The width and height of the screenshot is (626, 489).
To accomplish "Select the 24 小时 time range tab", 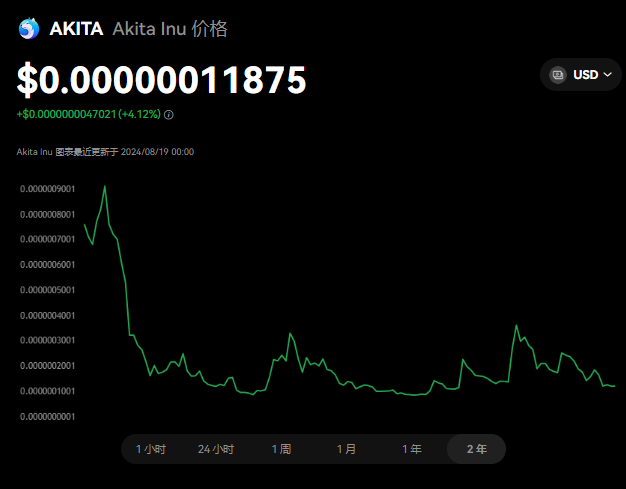I will (x=216, y=449).
